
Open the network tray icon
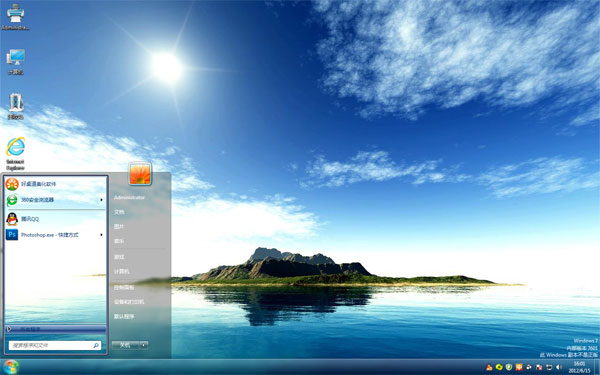[x=549, y=367]
